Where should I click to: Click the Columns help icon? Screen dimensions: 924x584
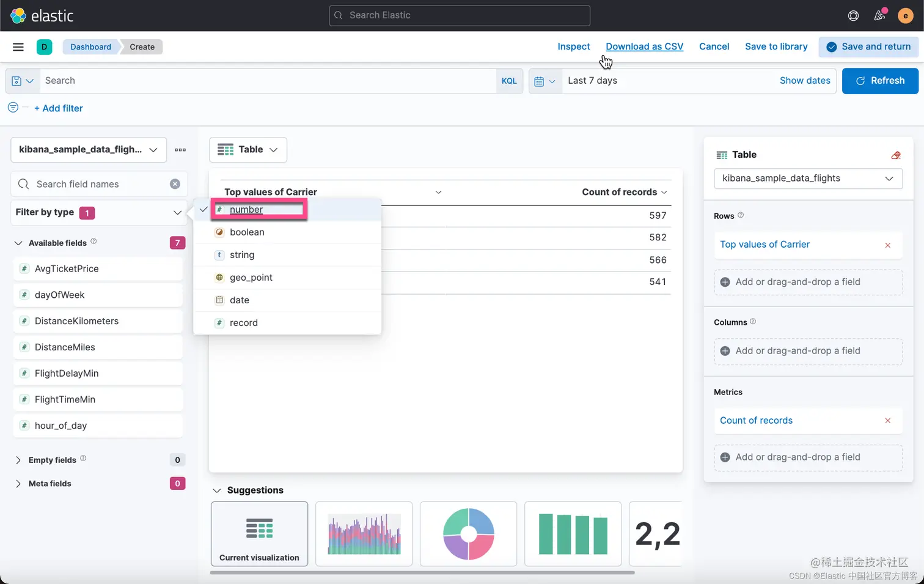coord(753,321)
